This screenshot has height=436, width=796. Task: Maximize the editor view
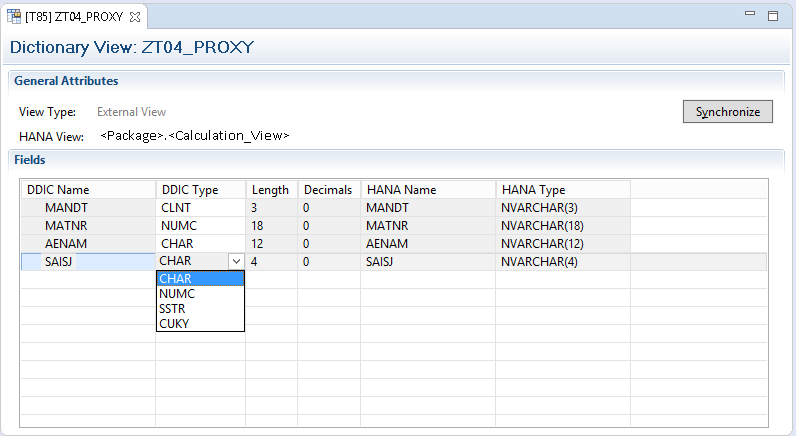pyautogui.click(x=773, y=16)
